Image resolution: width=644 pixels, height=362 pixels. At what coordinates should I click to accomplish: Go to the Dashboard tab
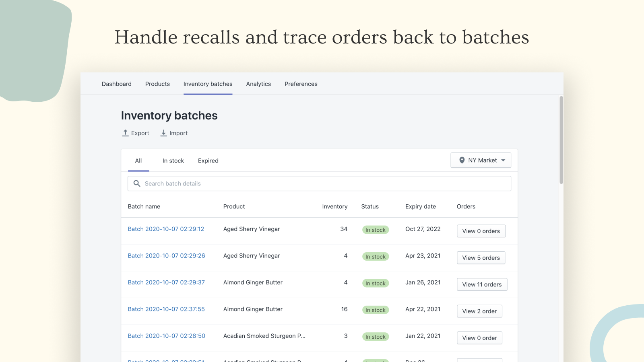pyautogui.click(x=116, y=84)
